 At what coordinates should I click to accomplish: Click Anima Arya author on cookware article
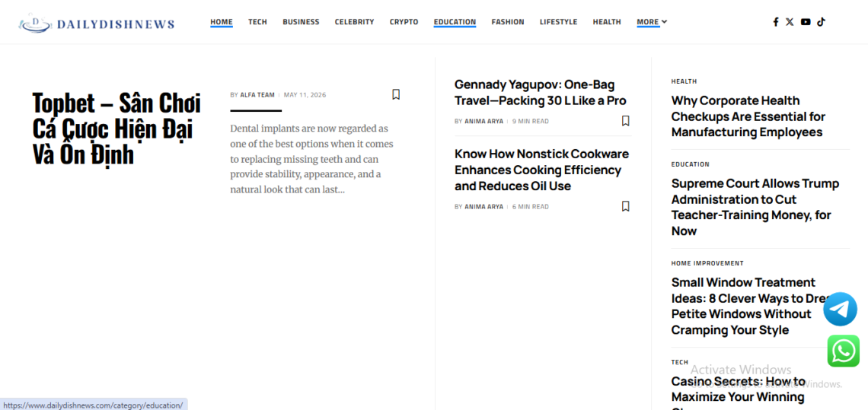pos(483,207)
